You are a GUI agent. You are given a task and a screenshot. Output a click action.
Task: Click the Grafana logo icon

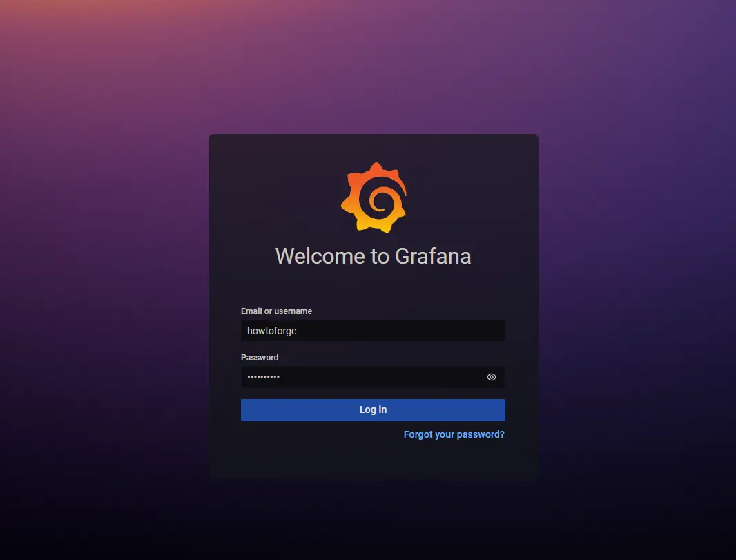tap(374, 197)
